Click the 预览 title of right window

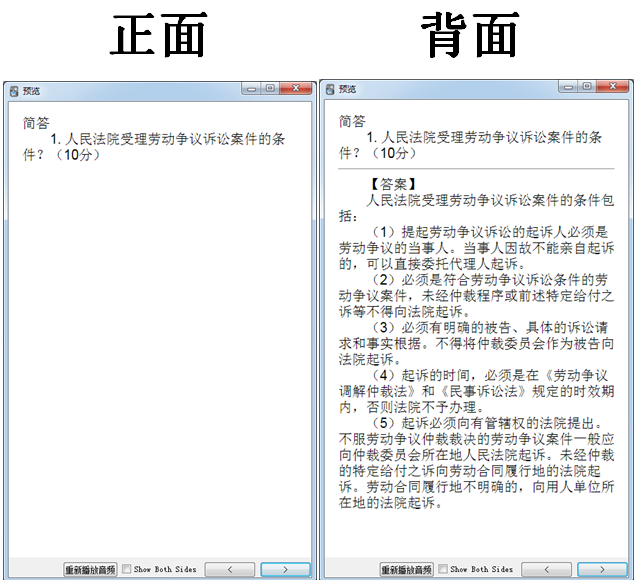click(348, 89)
